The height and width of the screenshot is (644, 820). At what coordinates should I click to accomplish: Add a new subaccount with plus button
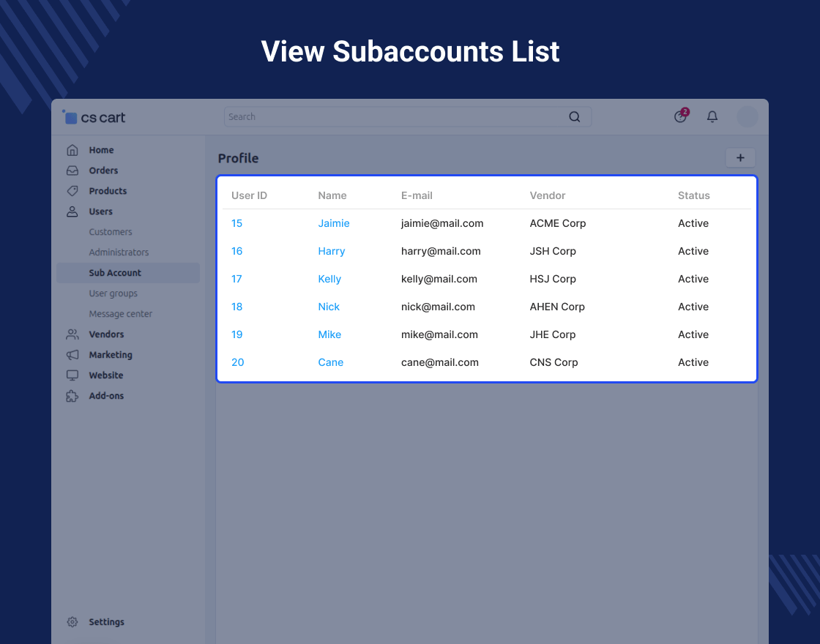740,158
